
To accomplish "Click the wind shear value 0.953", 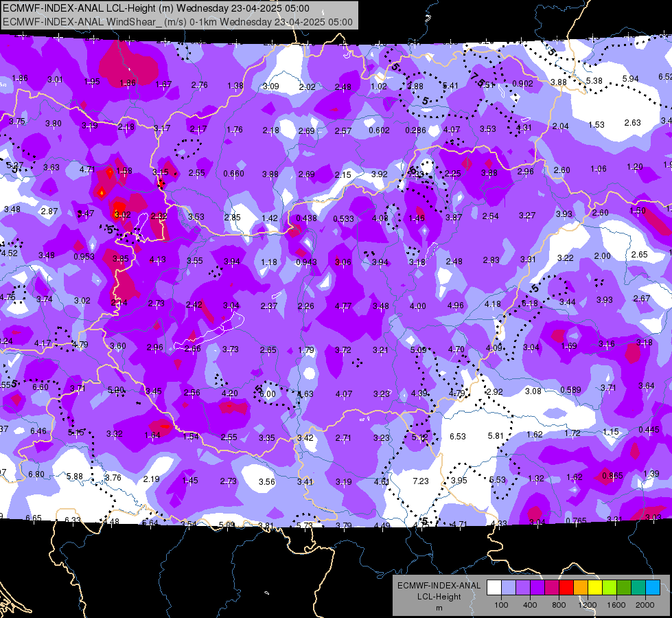I will 84,257.
